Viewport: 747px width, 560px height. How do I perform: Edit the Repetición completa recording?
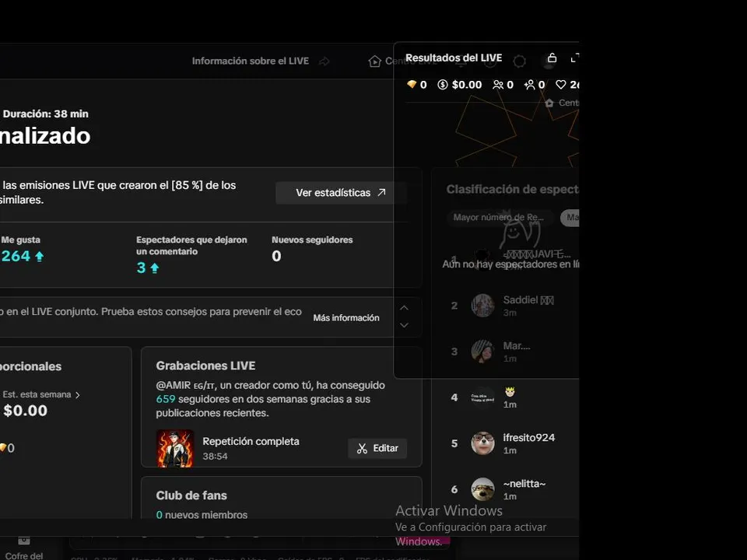(x=377, y=449)
